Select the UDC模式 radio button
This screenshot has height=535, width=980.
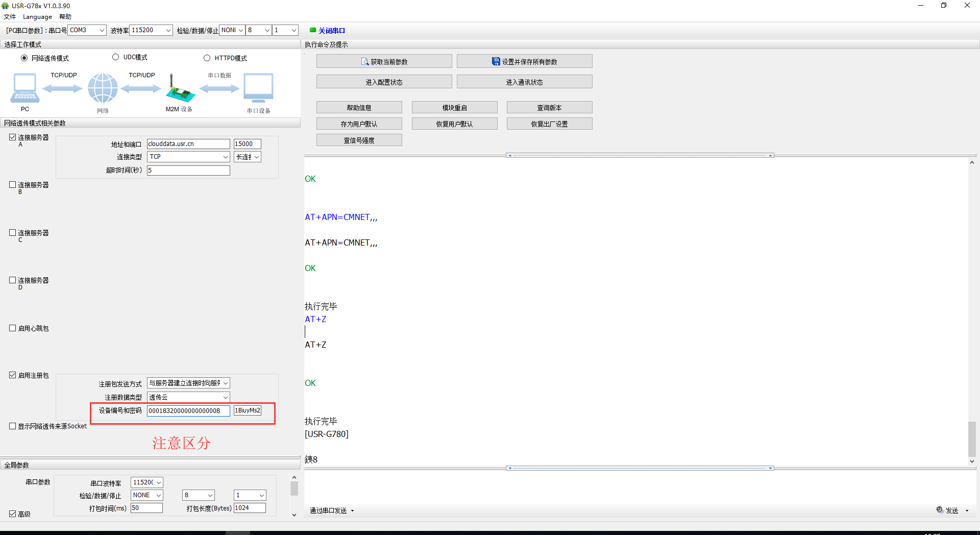(115, 57)
